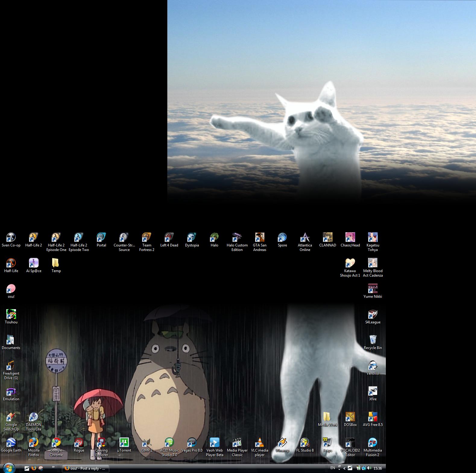Click the taskbar clock showing 15:36

[378, 468]
